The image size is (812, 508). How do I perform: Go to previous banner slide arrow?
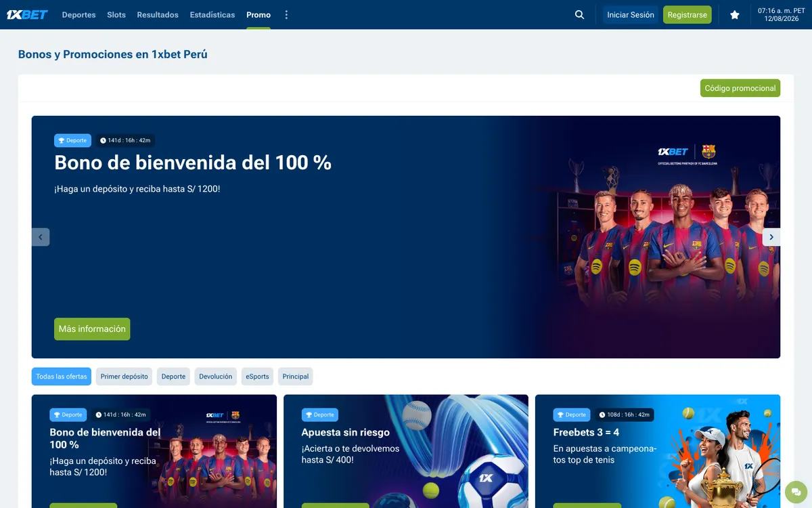[41, 237]
